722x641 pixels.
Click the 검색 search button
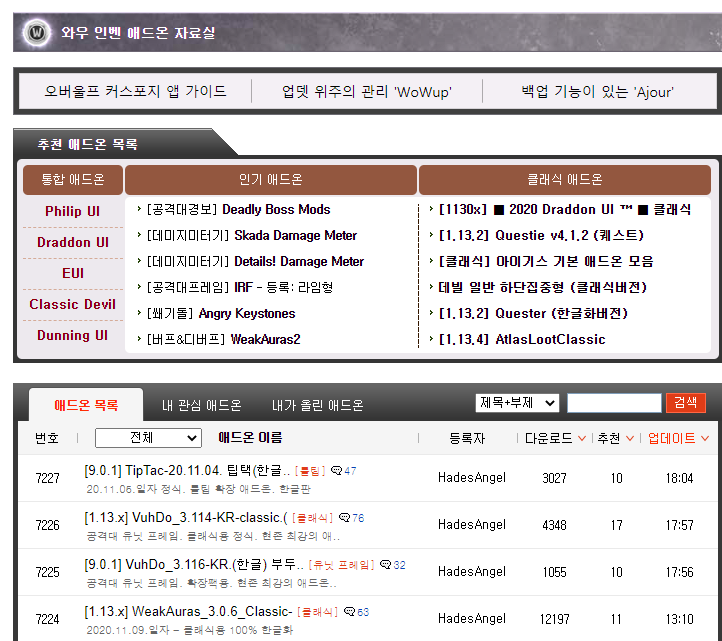click(x=686, y=403)
